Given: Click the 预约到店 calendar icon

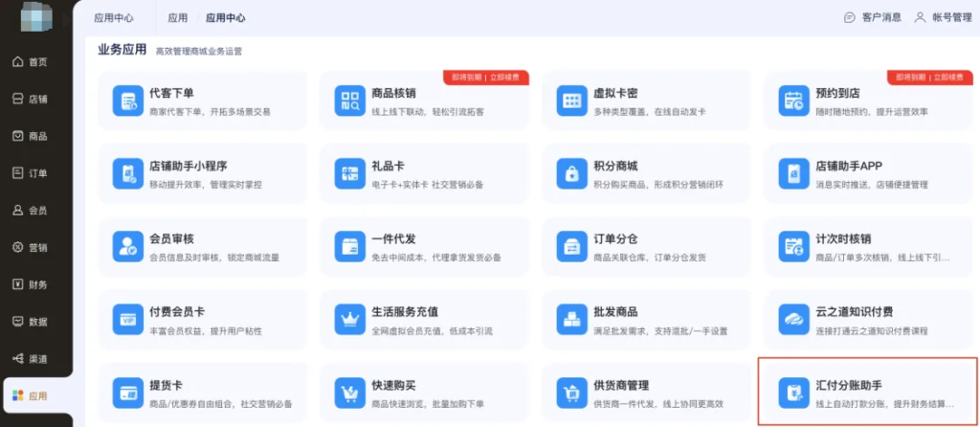Looking at the screenshot, I should [x=793, y=101].
